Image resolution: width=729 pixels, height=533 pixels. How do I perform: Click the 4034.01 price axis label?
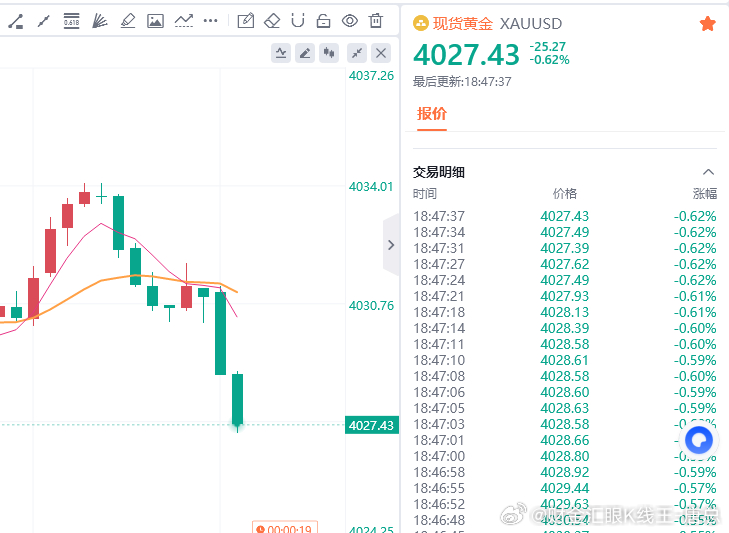(x=371, y=187)
